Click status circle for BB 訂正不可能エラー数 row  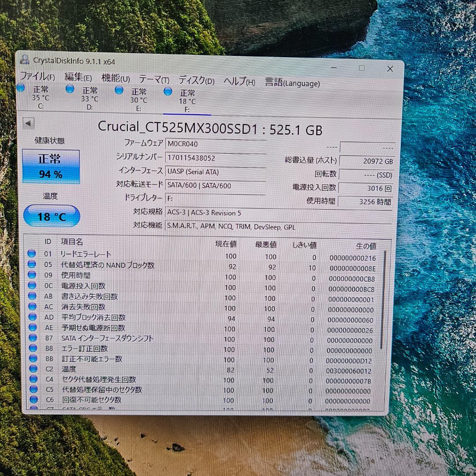[x=33, y=358]
